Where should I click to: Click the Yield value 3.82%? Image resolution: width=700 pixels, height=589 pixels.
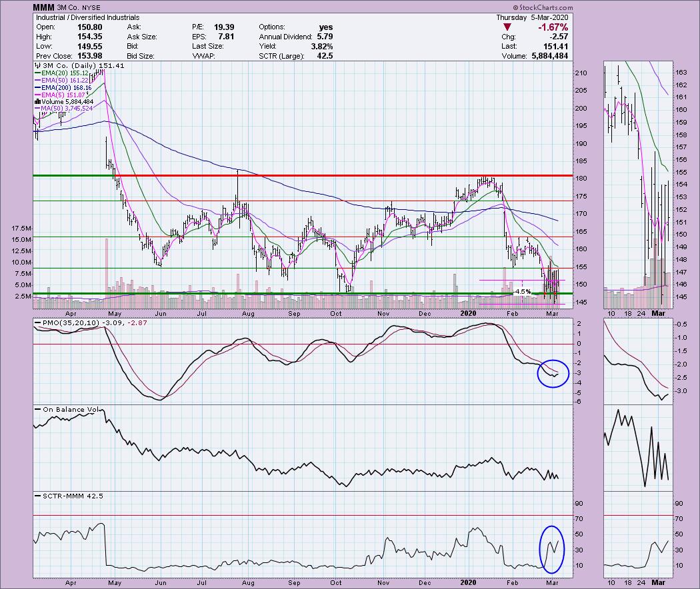point(321,47)
